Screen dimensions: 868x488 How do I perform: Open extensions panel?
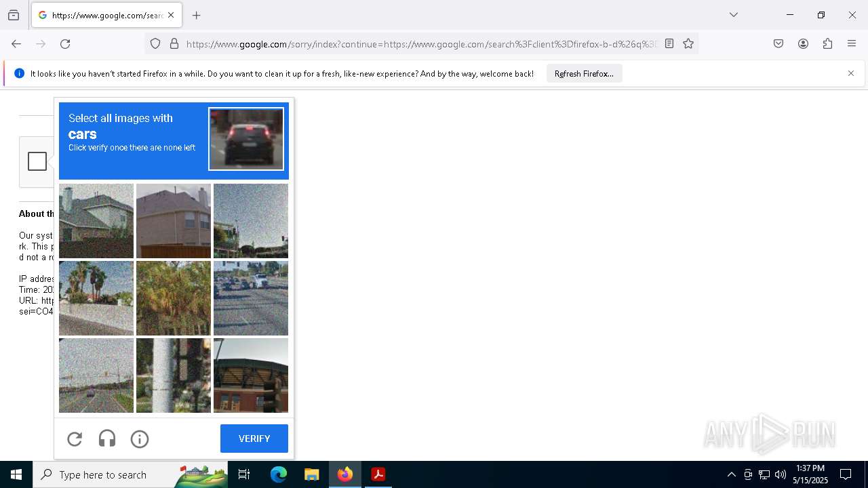(x=827, y=44)
